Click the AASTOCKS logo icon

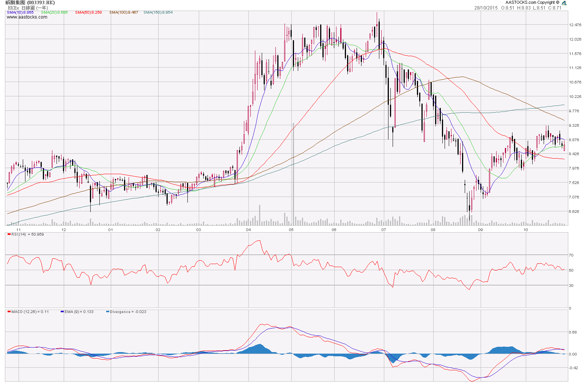(564, 3)
